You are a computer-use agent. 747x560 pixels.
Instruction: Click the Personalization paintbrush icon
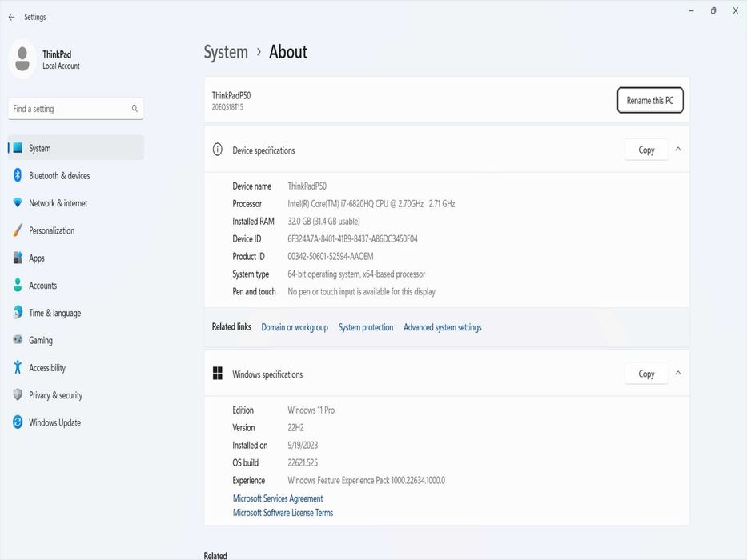coord(18,230)
